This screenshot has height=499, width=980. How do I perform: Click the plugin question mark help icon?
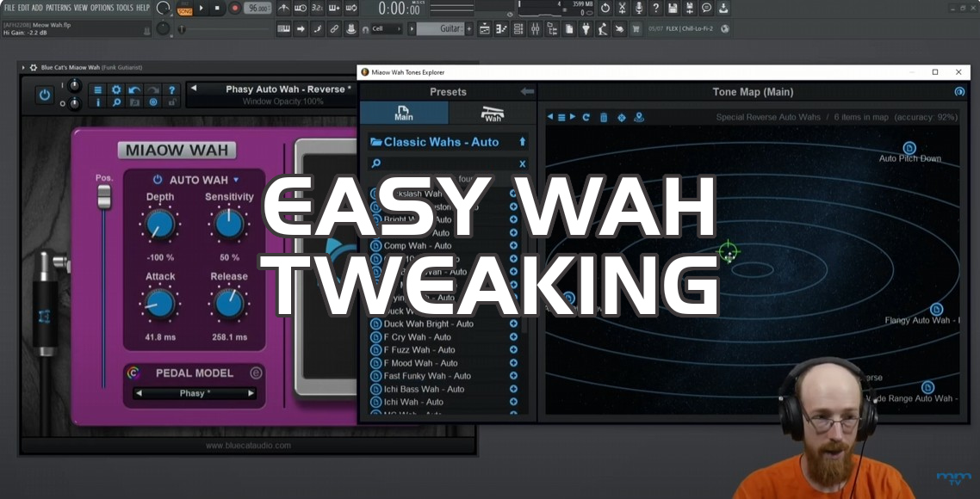click(172, 90)
